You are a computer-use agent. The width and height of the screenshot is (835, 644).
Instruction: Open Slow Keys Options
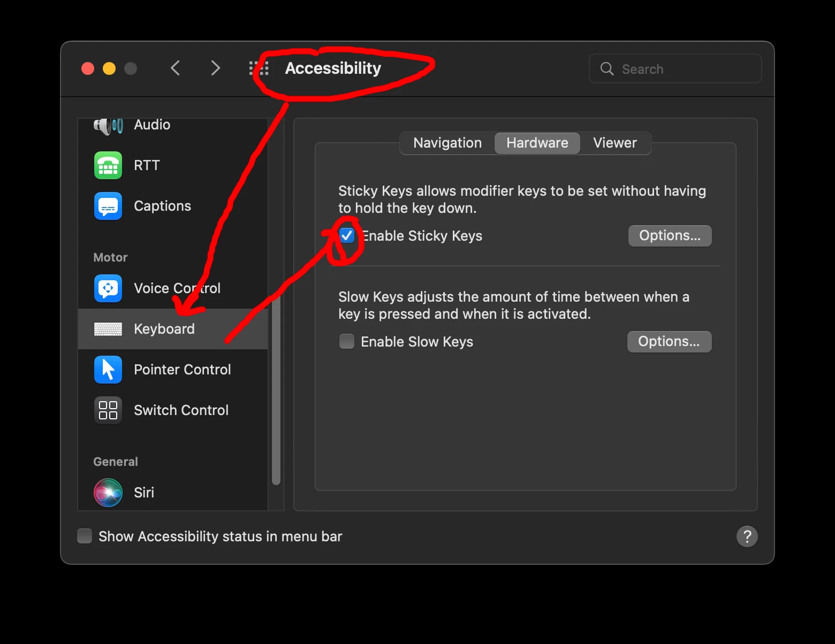pyautogui.click(x=670, y=342)
